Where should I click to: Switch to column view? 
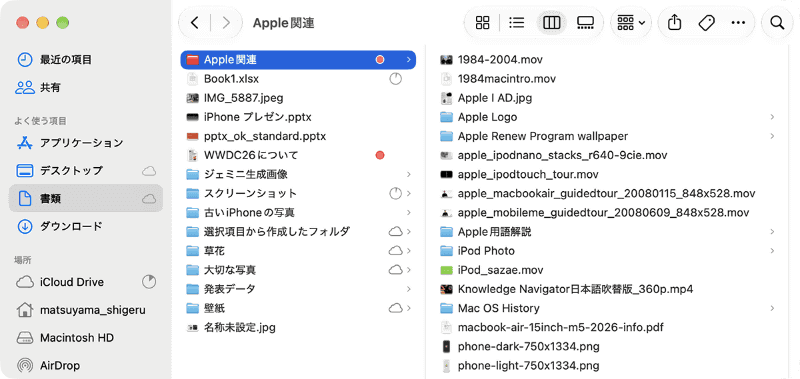pyautogui.click(x=552, y=22)
